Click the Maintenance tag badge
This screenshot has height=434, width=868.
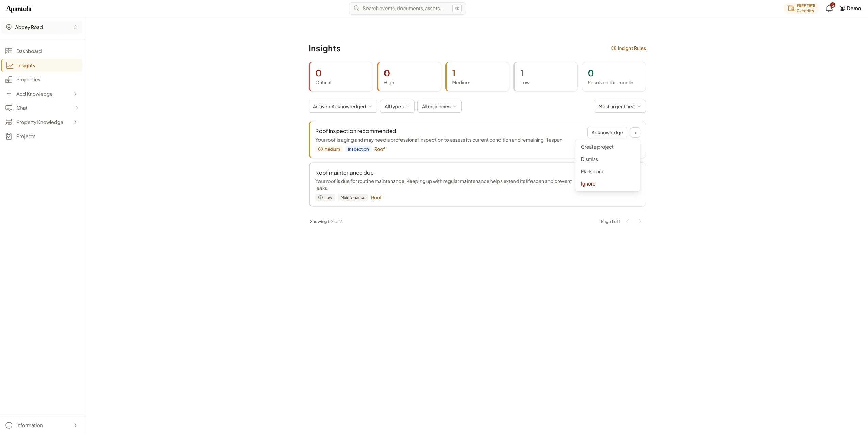[353, 198]
